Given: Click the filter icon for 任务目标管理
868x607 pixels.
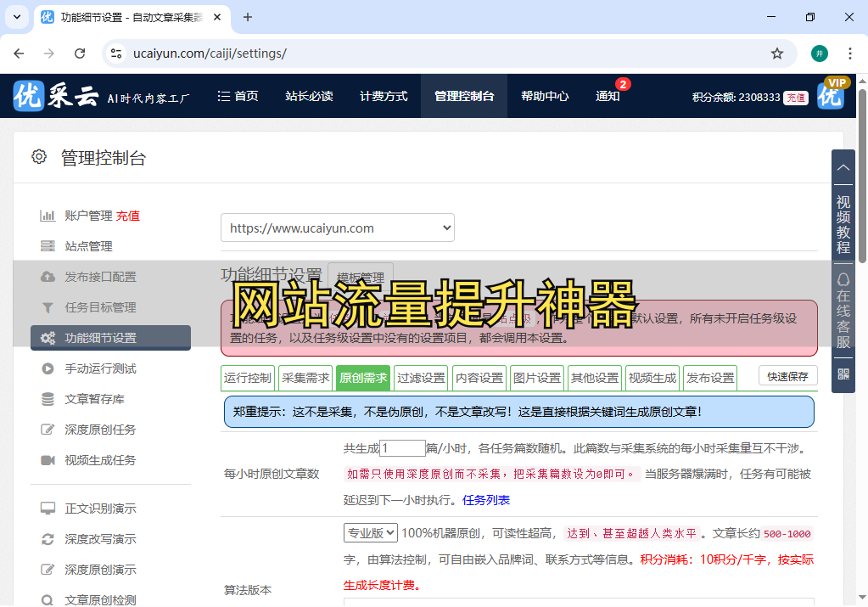Looking at the screenshot, I should pos(48,307).
